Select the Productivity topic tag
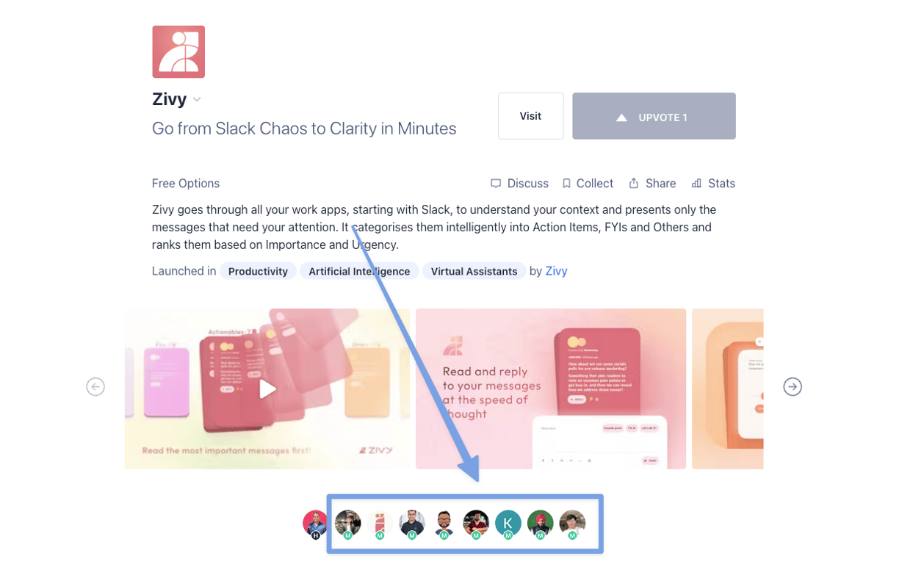The image size is (924, 564). (x=258, y=271)
